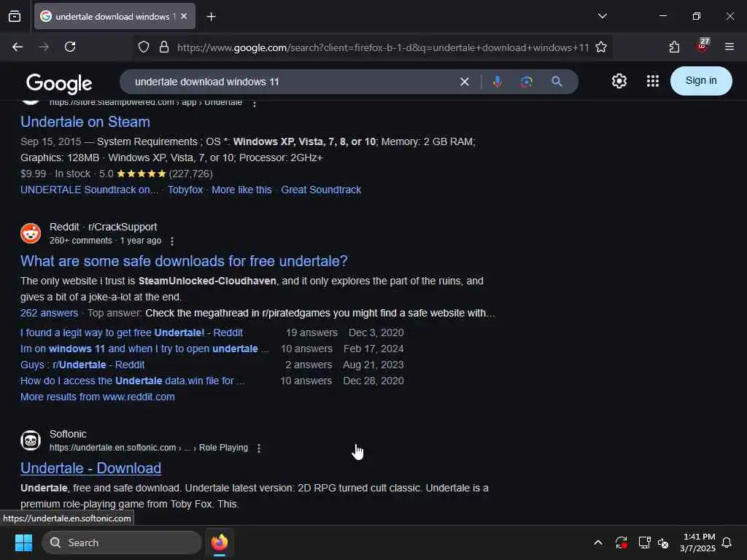Screen dimensions: 747x560
Task: Bookmark this page with star icon
Action: coord(601,47)
